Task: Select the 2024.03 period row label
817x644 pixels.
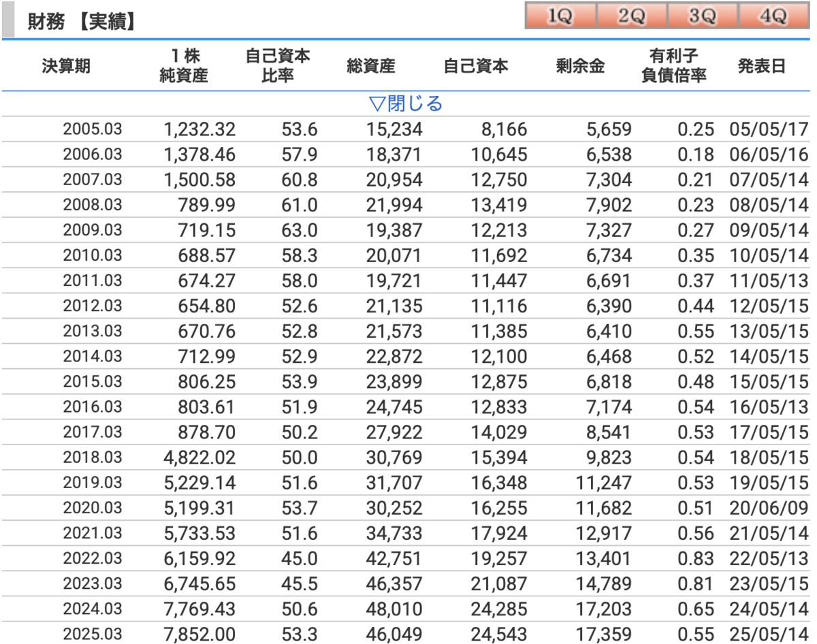Action: [93, 609]
